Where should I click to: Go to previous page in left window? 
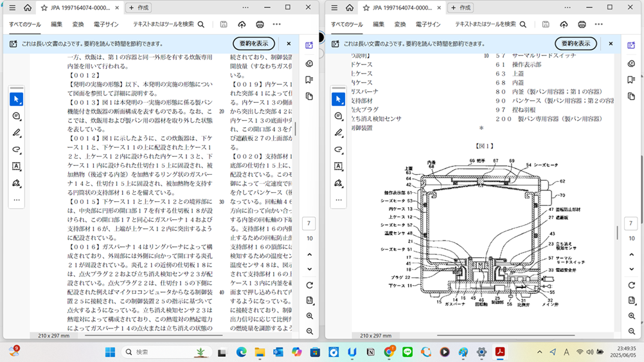[310, 255]
